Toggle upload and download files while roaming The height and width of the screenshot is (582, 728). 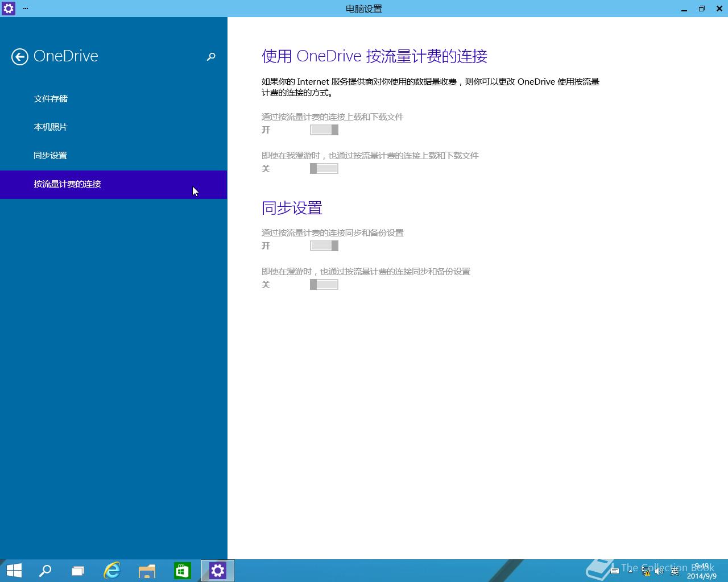click(324, 169)
